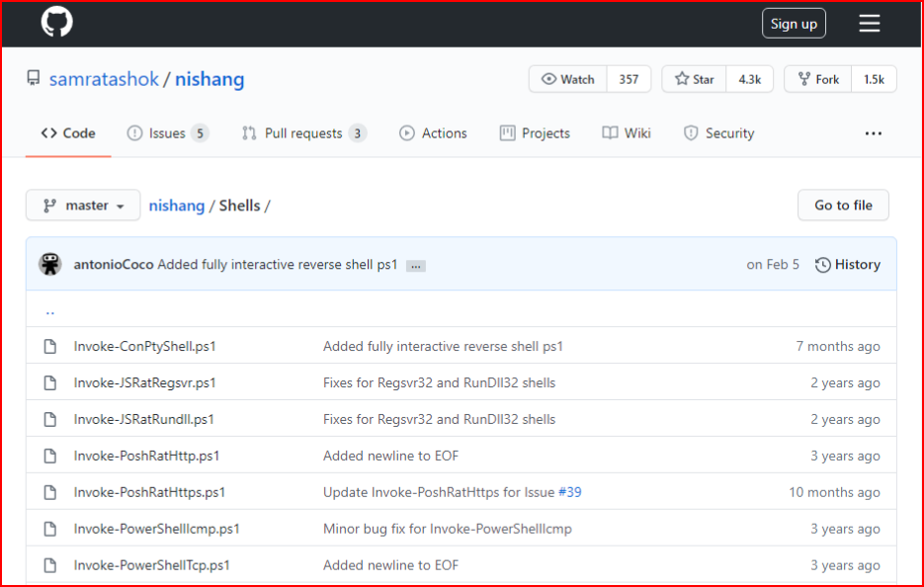Open issue #39 link
Screen dimensions: 924x587
pos(570,492)
